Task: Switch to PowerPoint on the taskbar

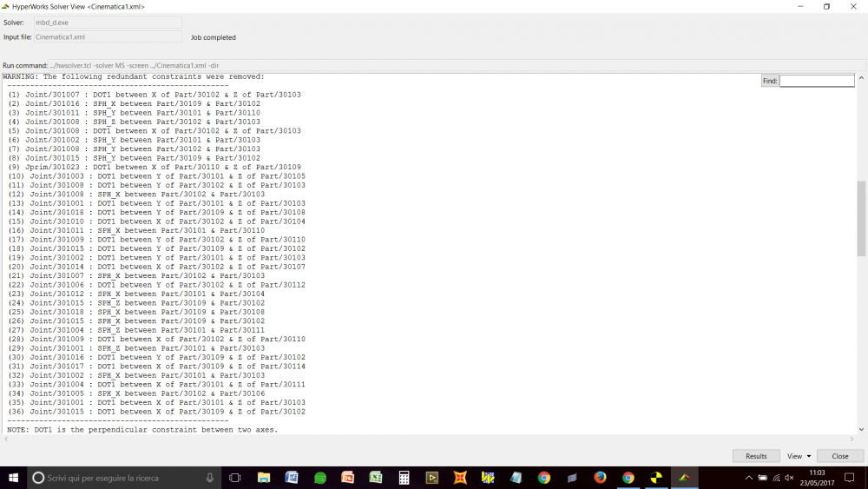Action: tap(348, 478)
